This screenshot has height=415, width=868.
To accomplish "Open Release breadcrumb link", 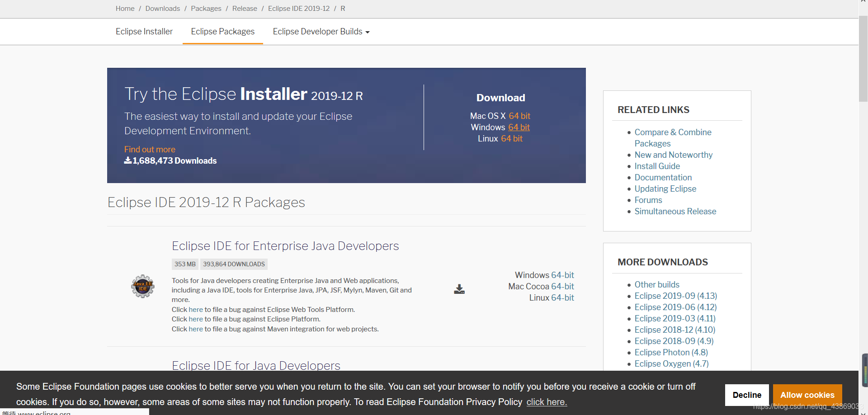I will click(x=245, y=9).
